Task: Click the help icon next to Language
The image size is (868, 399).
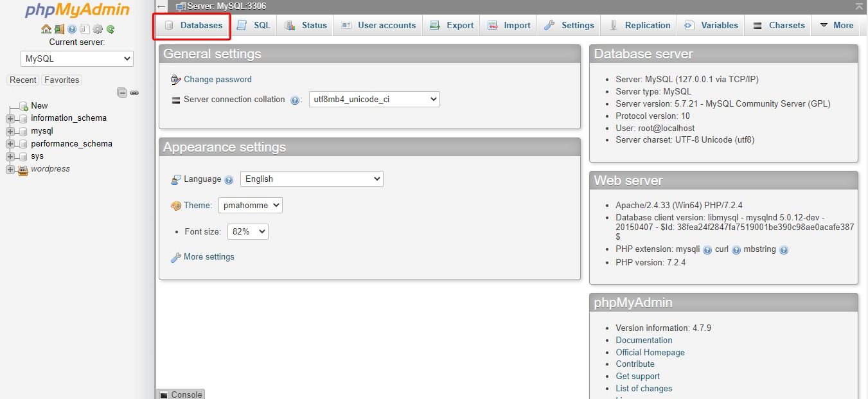Action: pyautogui.click(x=229, y=180)
